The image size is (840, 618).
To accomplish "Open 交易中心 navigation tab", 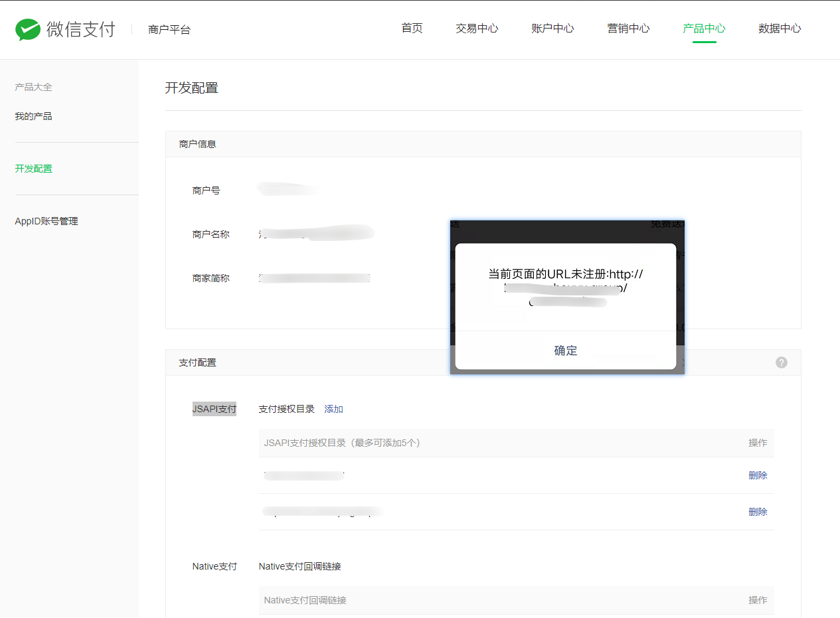I will pos(477,29).
